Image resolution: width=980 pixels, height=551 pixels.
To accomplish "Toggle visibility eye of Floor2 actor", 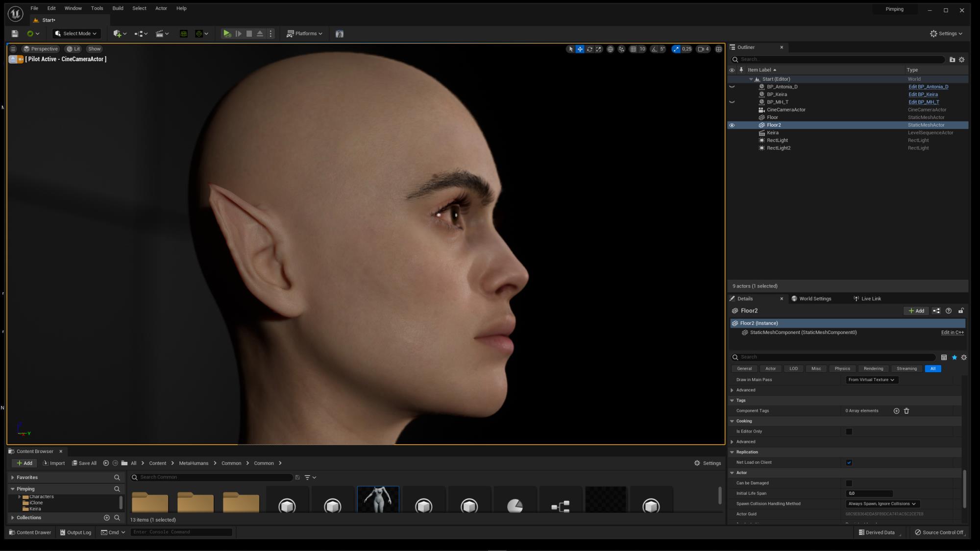I will [x=732, y=125].
